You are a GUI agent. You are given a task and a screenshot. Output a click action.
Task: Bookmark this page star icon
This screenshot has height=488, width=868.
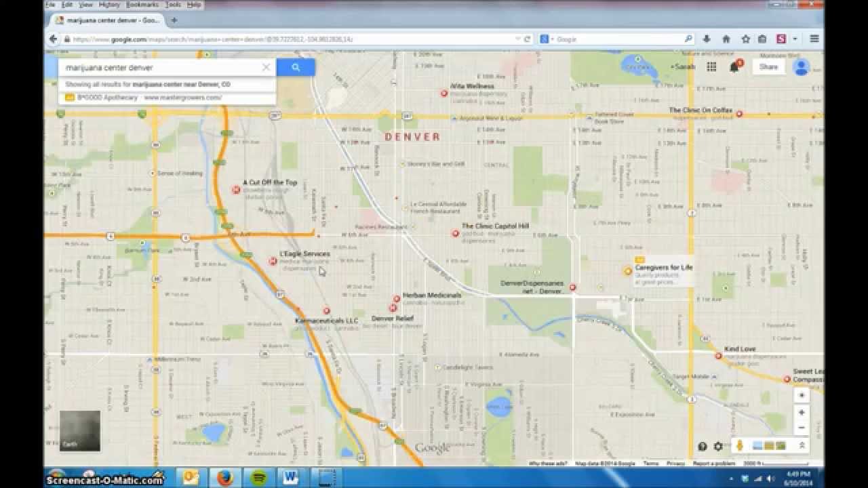click(x=745, y=39)
